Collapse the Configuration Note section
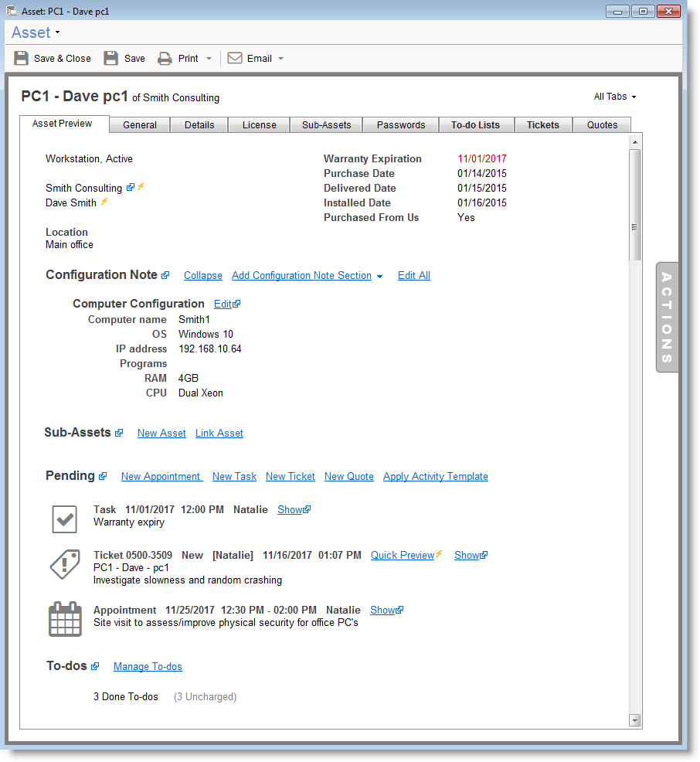Image resolution: width=700 pixels, height=762 pixels. (202, 276)
